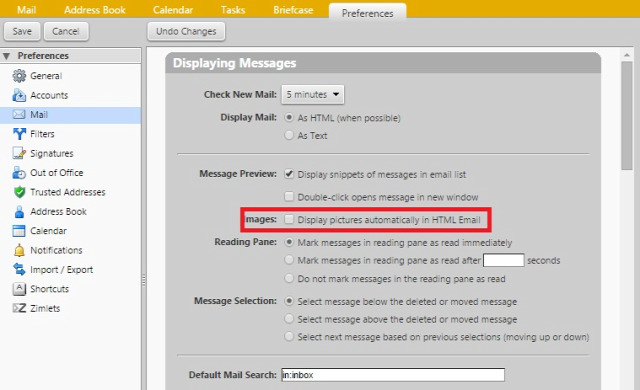Switch to the Calendar tab
The height and width of the screenshot is (390, 640).
coord(173,9)
